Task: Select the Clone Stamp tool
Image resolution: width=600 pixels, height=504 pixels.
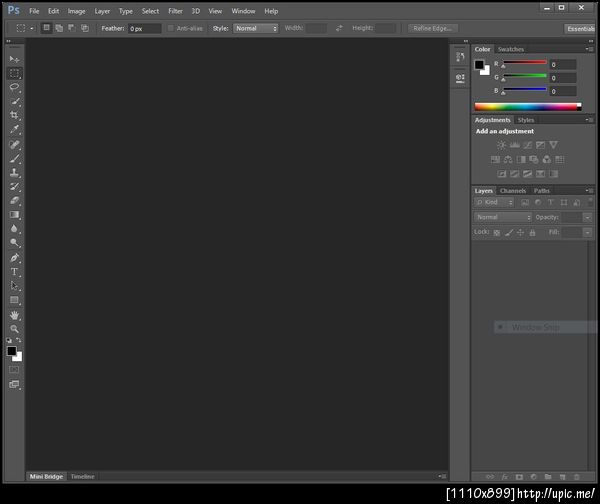Action: pyautogui.click(x=15, y=173)
